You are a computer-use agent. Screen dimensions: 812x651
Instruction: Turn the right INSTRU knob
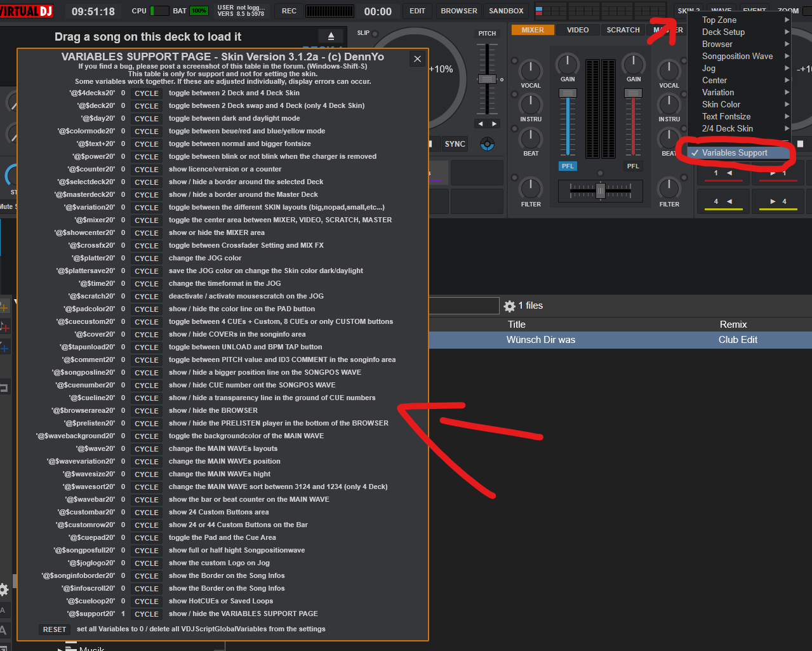(x=669, y=104)
